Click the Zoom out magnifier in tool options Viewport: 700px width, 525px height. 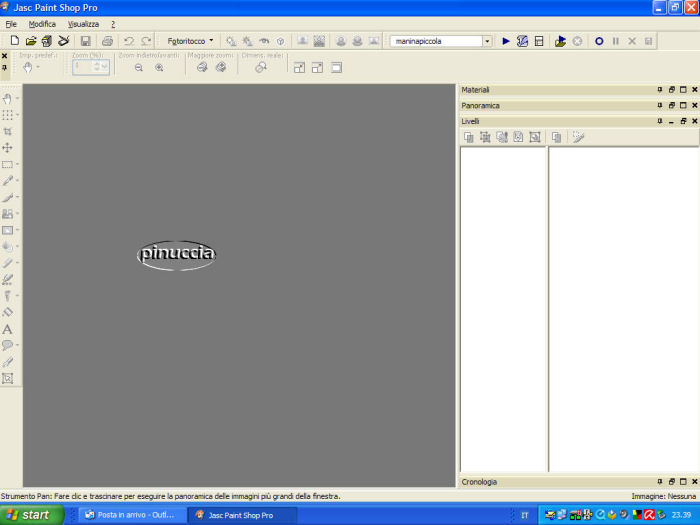pyautogui.click(x=139, y=67)
